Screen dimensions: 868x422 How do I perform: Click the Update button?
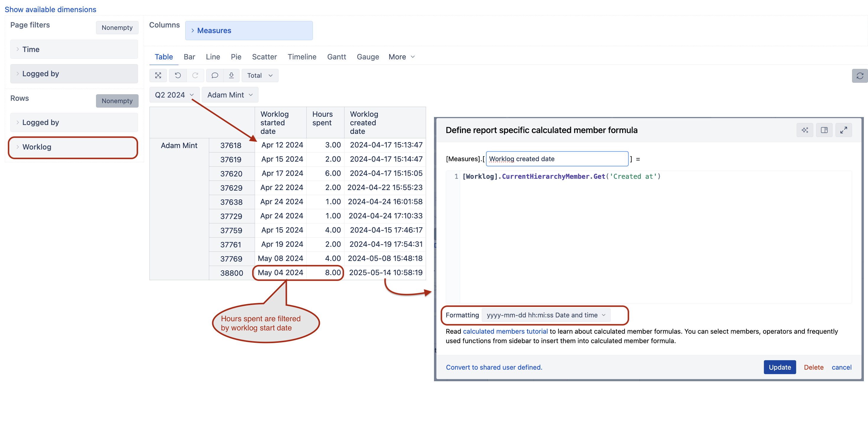780,367
